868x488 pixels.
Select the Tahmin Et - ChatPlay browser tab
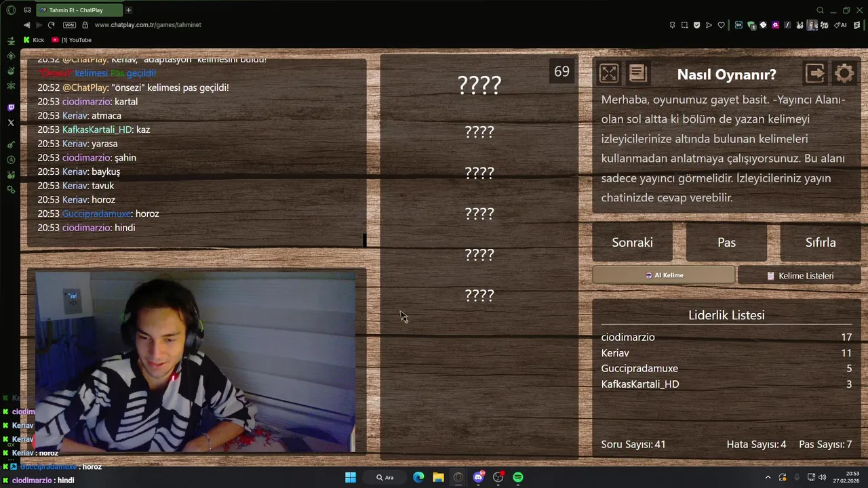click(78, 10)
